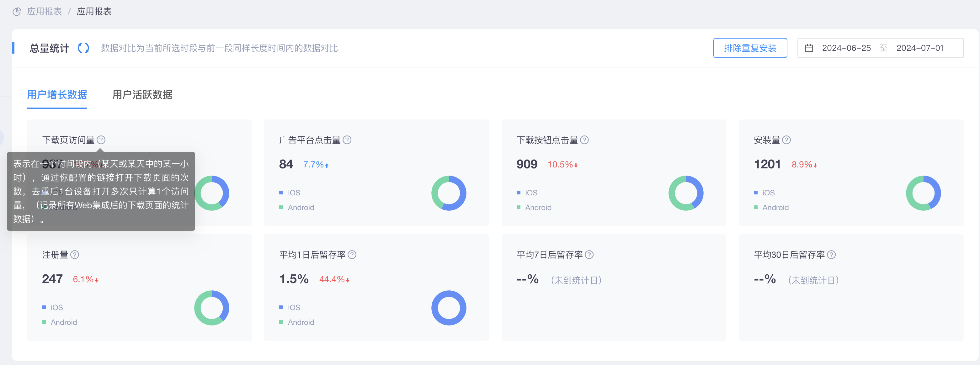This screenshot has height=365, width=980.
Task: Click the 44.4% decrease indicator
Action: tap(334, 279)
